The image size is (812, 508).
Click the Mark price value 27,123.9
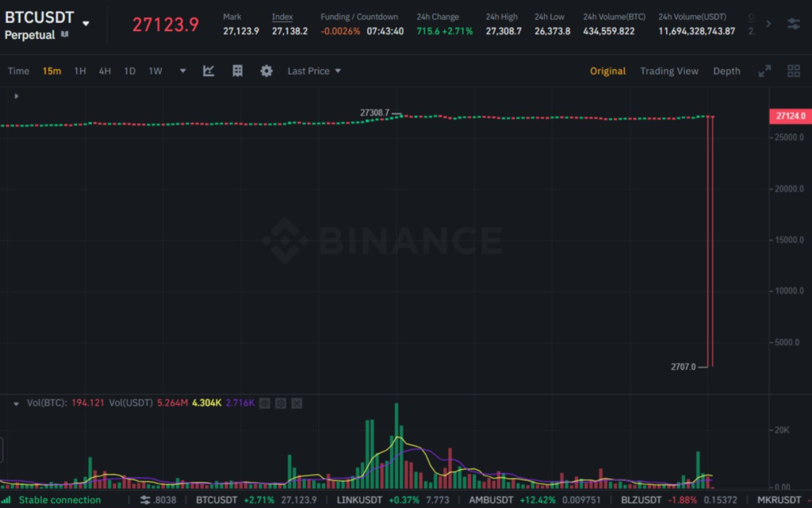(x=241, y=31)
